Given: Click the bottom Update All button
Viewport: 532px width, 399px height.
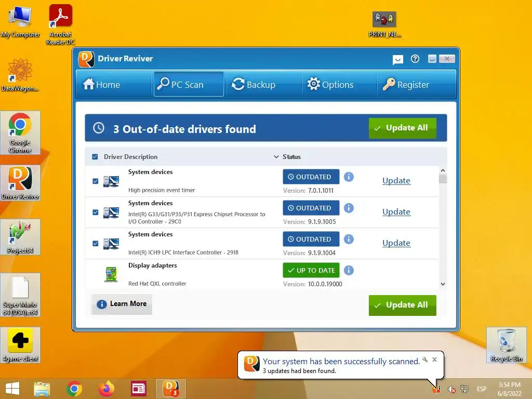Looking at the screenshot, I should pos(403,305).
